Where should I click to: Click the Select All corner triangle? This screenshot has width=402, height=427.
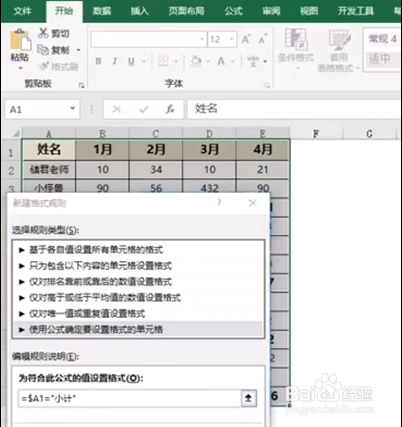click(15, 134)
